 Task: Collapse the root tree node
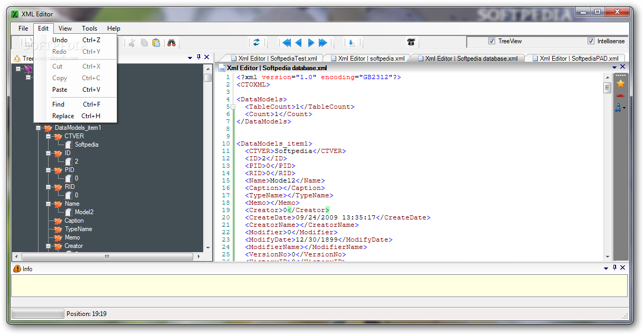click(x=18, y=69)
